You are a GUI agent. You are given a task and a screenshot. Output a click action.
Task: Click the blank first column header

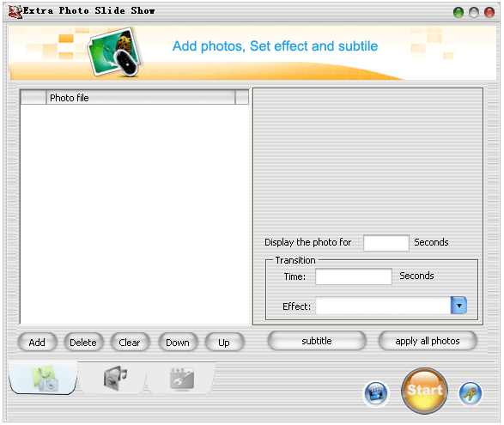pos(33,97)
